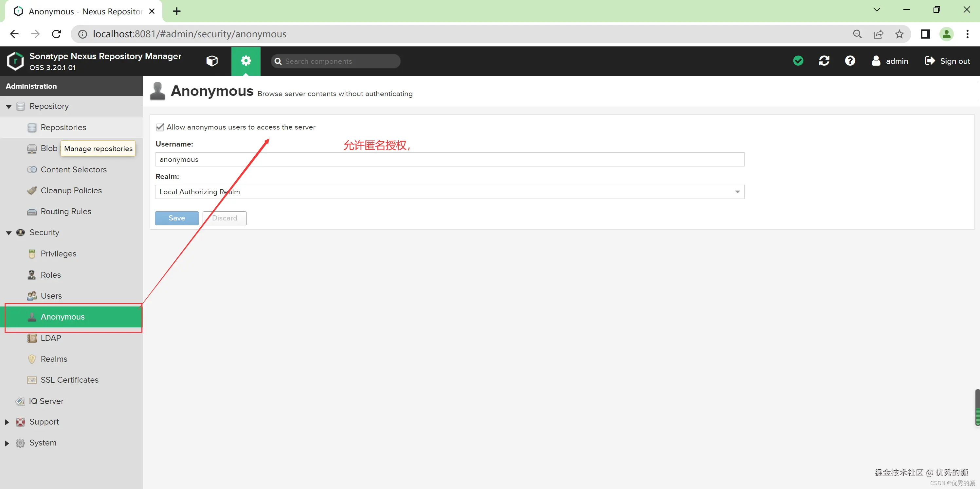Screen dimensions: 980x489
Task: Click the Administration gear icon
Action: pos(246,61)
